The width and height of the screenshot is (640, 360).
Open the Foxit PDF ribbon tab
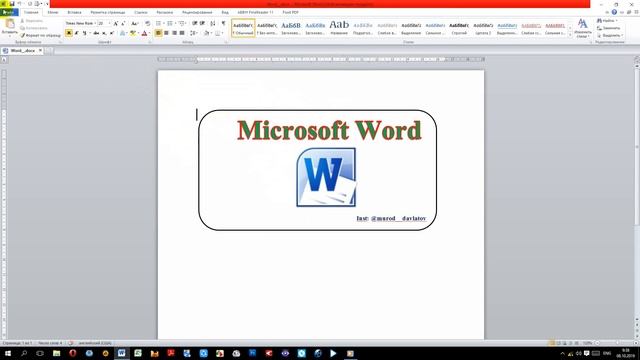291,12
